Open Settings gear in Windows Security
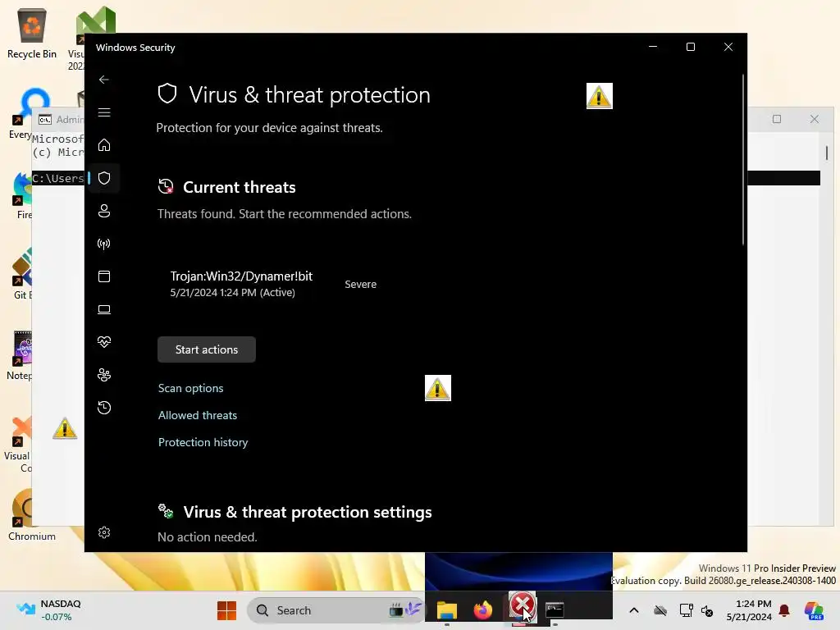 (104, 532)
